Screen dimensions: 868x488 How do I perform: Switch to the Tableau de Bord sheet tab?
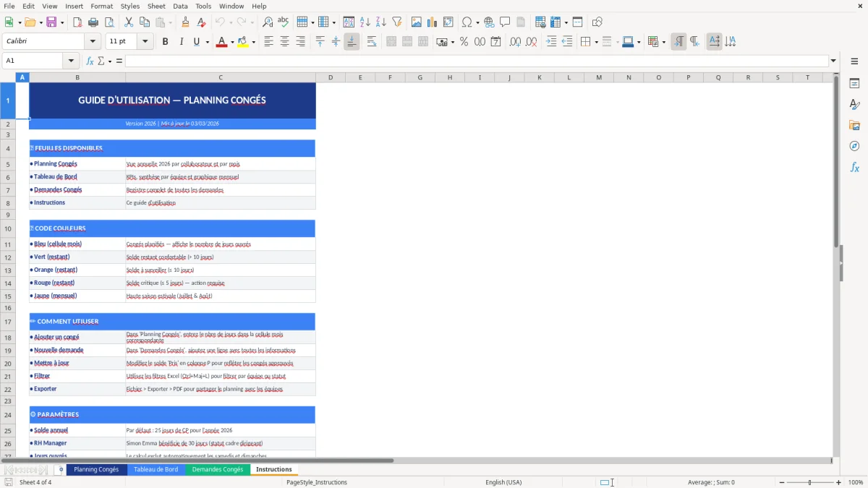point(154,468)
